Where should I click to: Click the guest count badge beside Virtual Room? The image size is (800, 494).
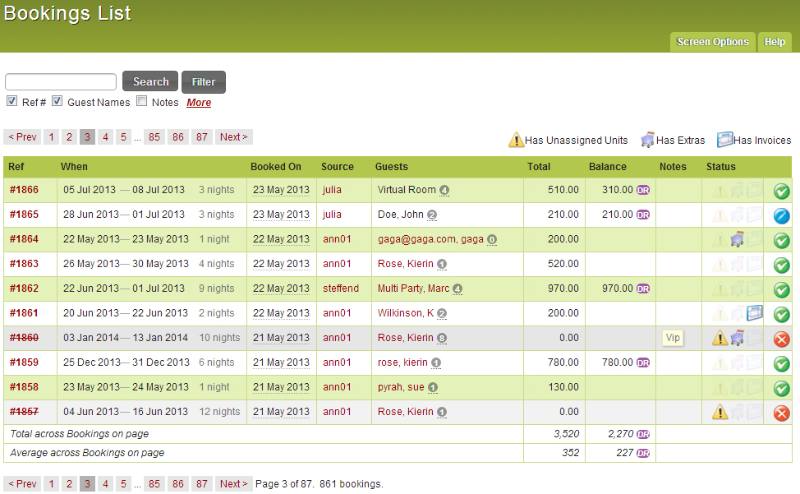tap(444, 190)
